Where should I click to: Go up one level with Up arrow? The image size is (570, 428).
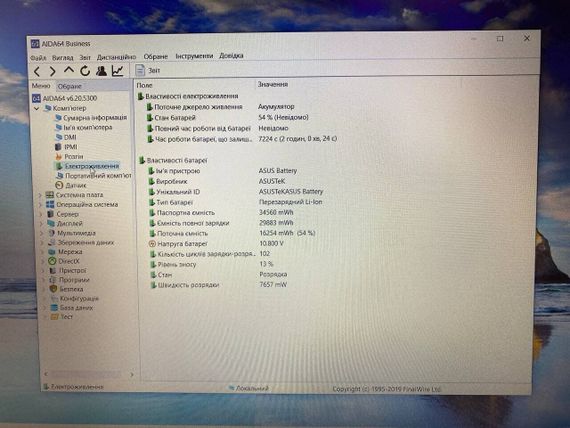pyautogui.click(x=69, y=70)
